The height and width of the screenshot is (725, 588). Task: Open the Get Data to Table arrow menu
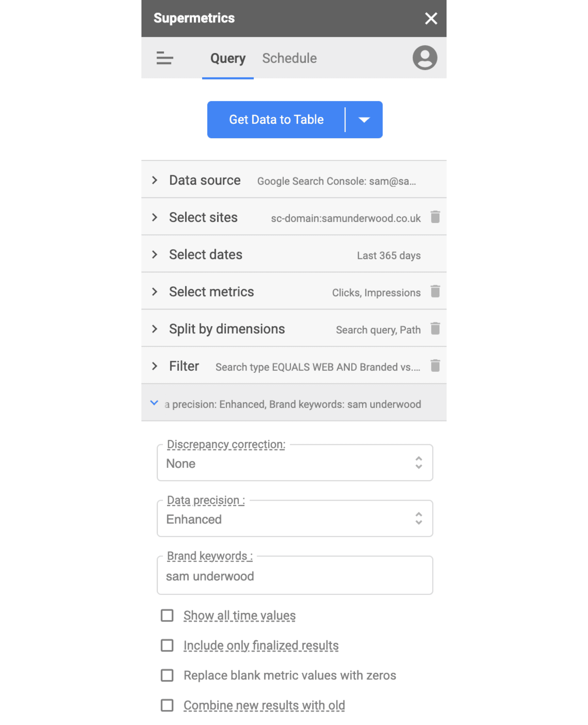point(364,120)
